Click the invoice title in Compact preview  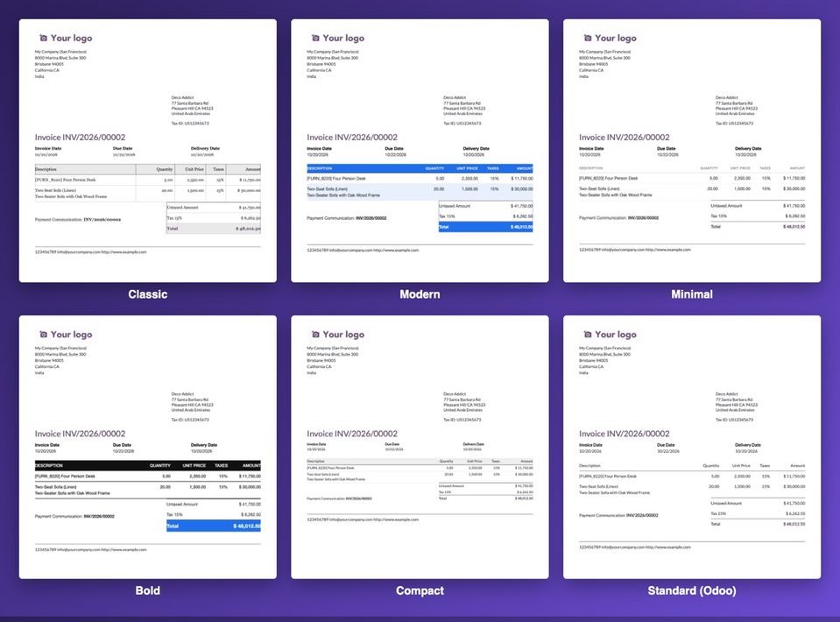(352, 434)
